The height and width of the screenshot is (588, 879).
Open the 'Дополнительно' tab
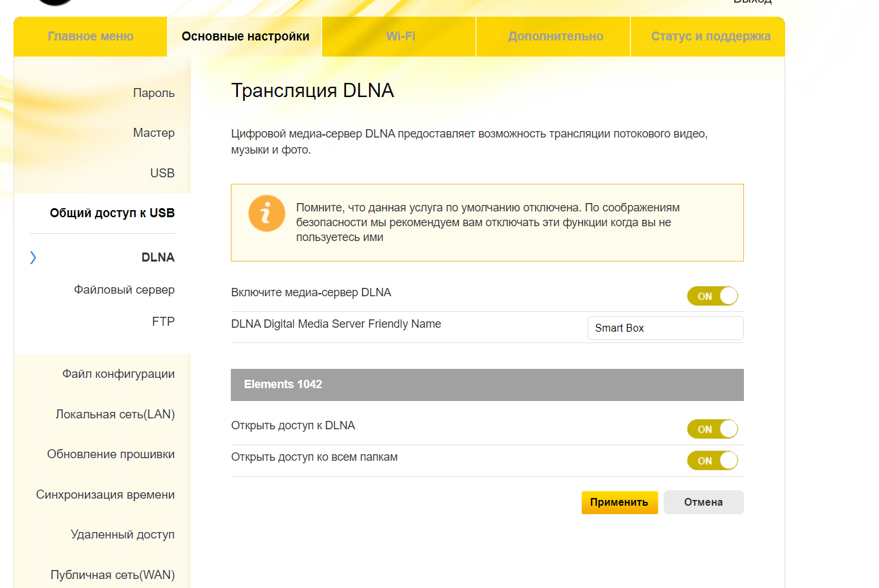coord(555,37)
